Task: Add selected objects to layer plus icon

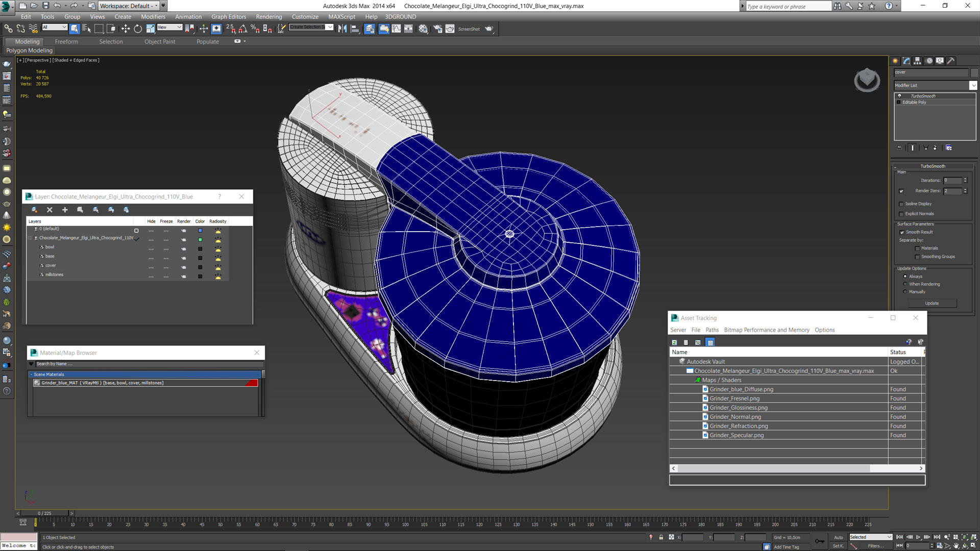Action: point(65,210)
